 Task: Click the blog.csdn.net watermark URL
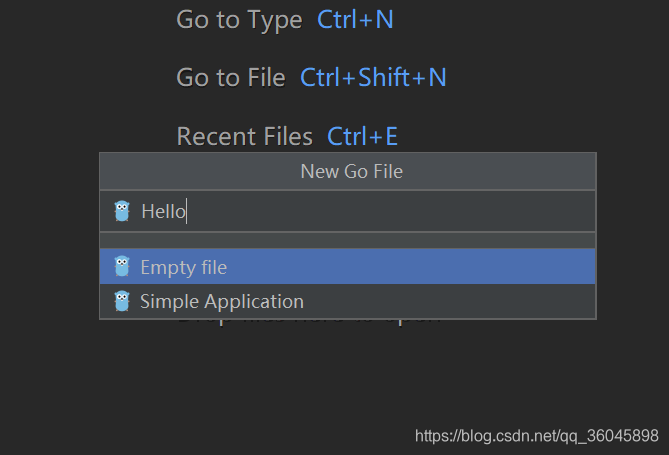[x=537, y=436]
